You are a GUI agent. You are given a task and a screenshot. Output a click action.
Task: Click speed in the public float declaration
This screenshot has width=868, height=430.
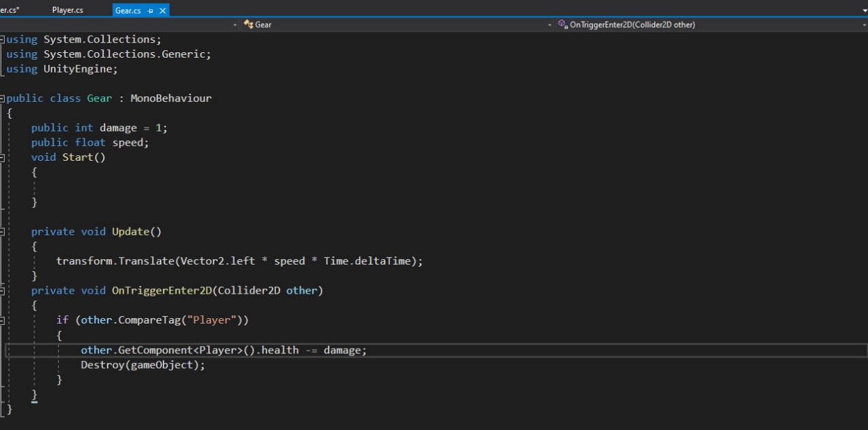(127, 143)
